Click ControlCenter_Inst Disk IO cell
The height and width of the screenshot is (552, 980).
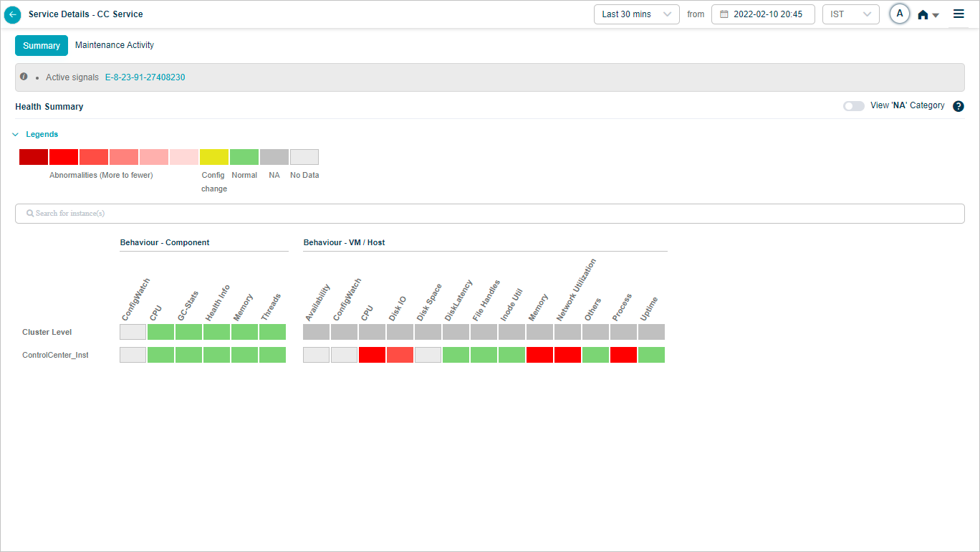coord(400,355)
